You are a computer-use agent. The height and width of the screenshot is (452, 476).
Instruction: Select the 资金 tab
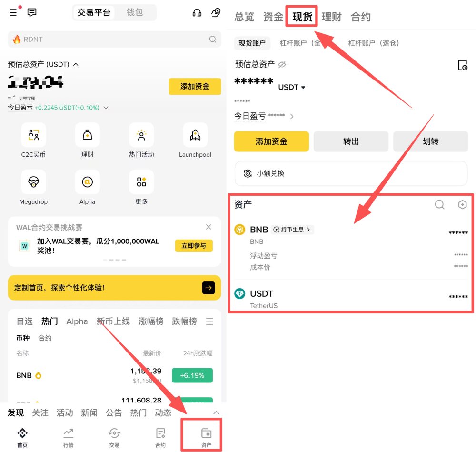273,17
